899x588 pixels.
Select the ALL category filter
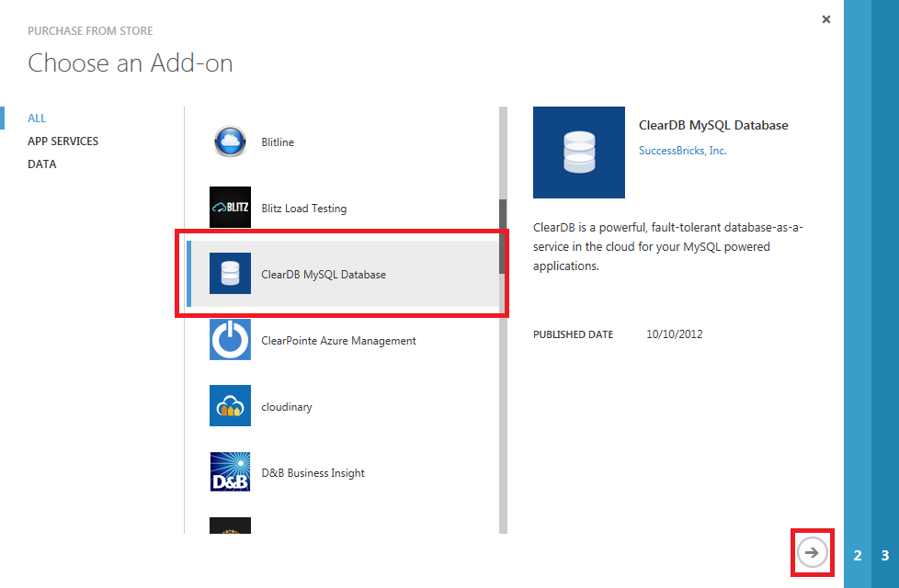[x=37, y=118]
